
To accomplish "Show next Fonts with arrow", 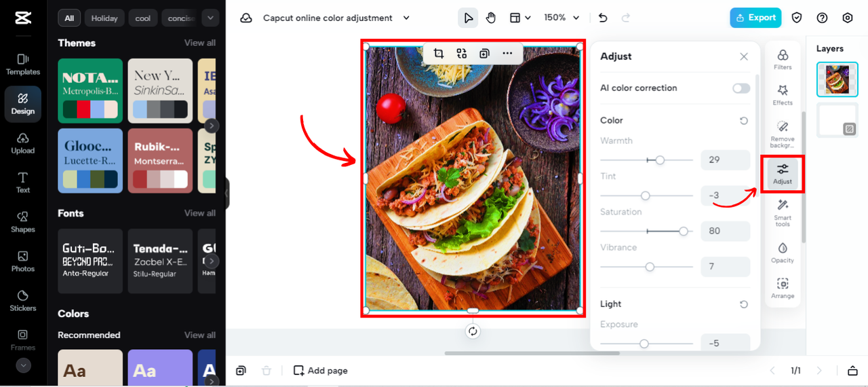I will point(212,261).
